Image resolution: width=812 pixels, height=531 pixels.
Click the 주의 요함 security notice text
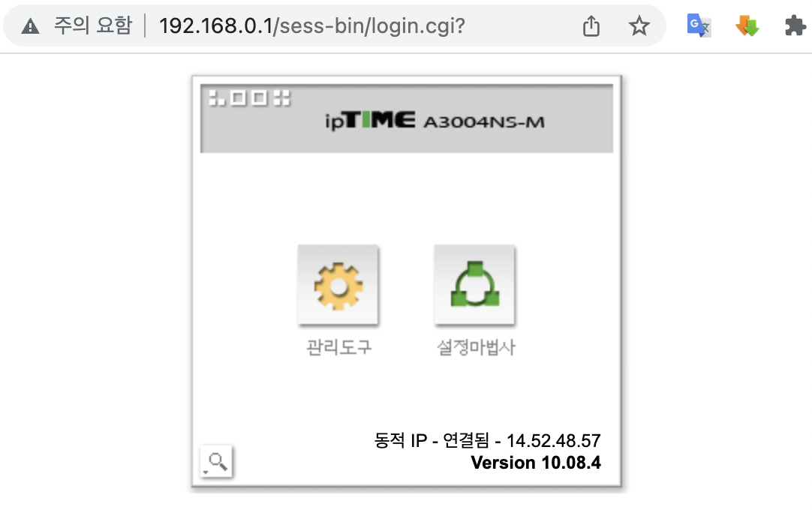(x=93, y=25)
